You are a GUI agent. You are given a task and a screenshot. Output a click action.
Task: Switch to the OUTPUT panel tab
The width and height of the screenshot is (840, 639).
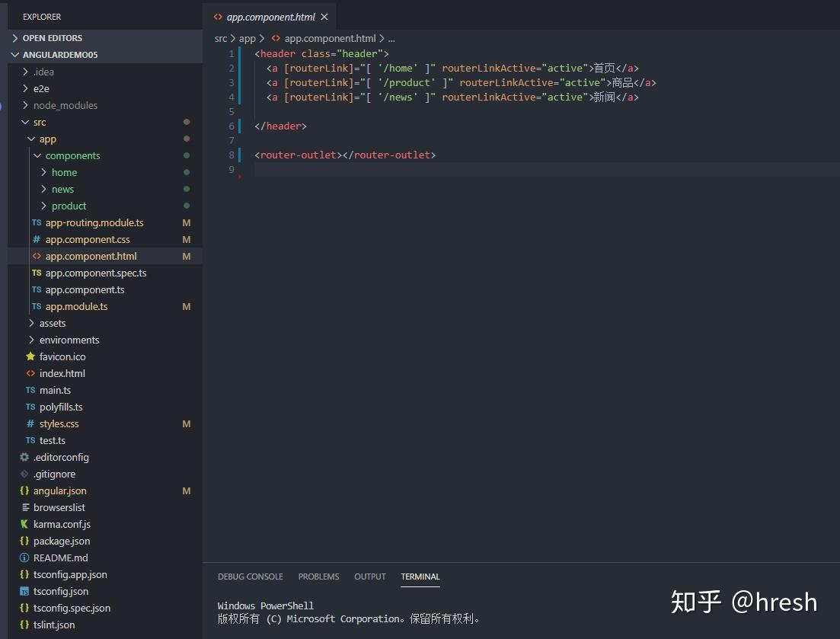[x=369, y=577]
